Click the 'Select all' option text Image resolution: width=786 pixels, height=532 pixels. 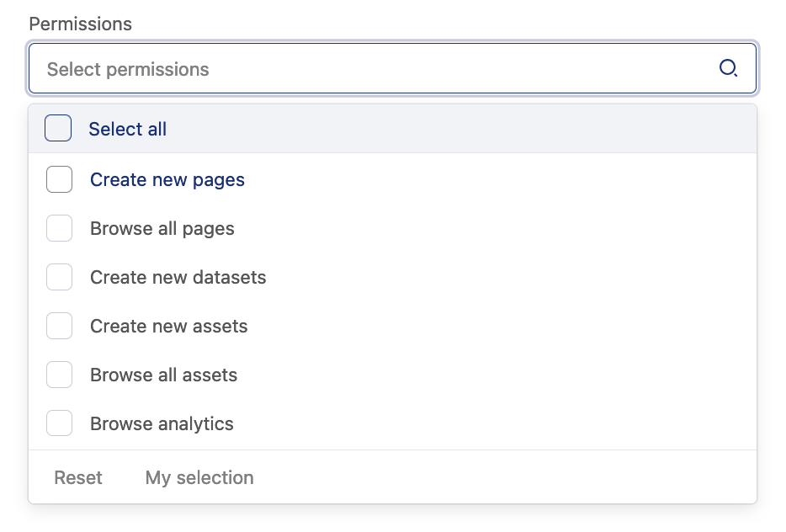click(128, 129)
